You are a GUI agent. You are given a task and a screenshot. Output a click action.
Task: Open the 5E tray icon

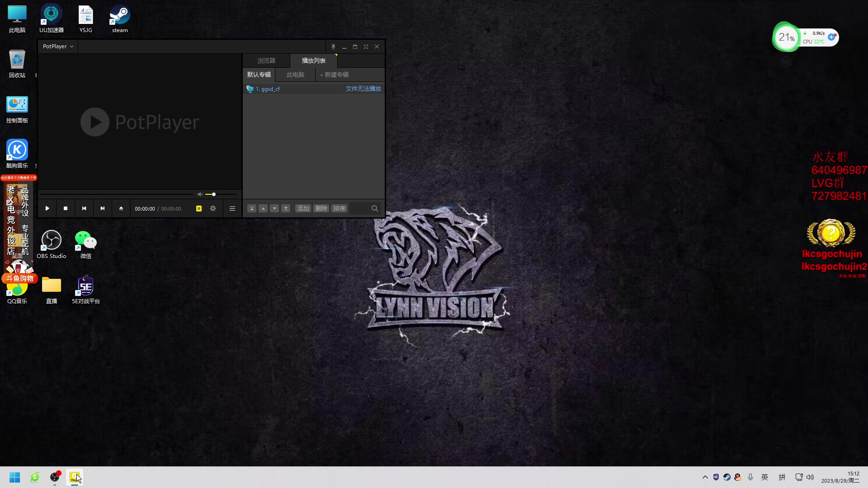point(716,477)
